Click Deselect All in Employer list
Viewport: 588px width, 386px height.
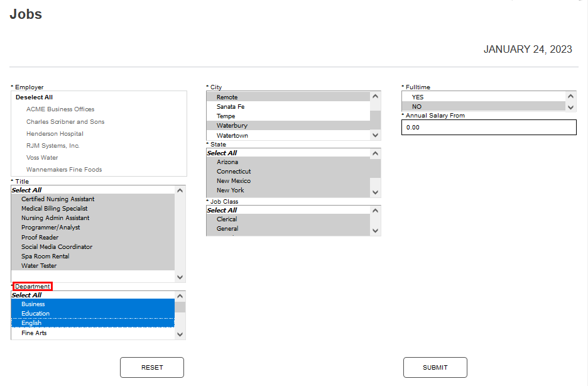click(34, 97)
